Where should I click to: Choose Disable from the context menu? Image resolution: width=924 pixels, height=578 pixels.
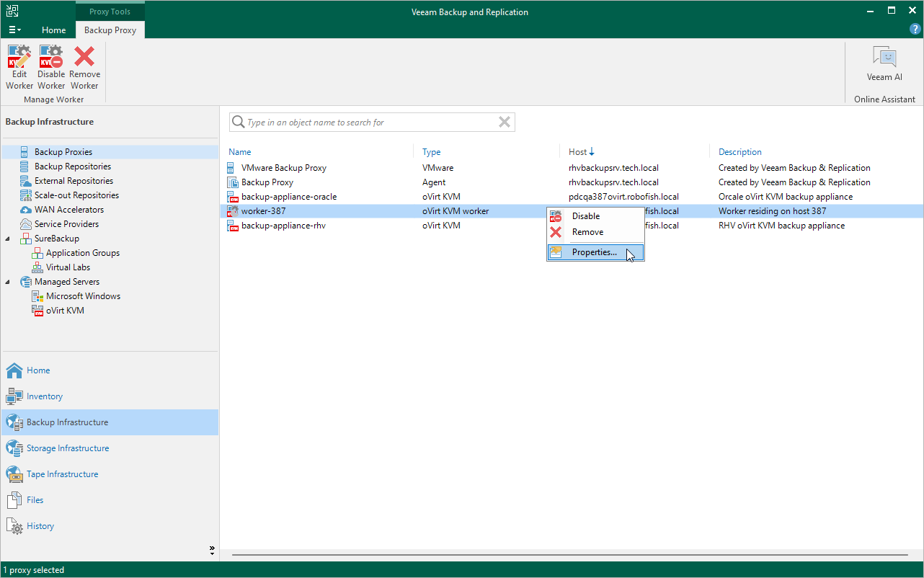585,216
